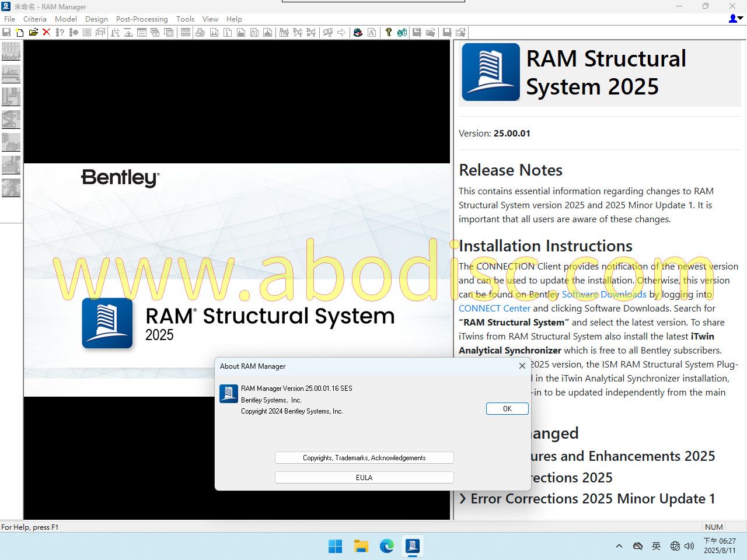Open the Tools menu
This screenshot has width=747, height=560.
(186, 19)
